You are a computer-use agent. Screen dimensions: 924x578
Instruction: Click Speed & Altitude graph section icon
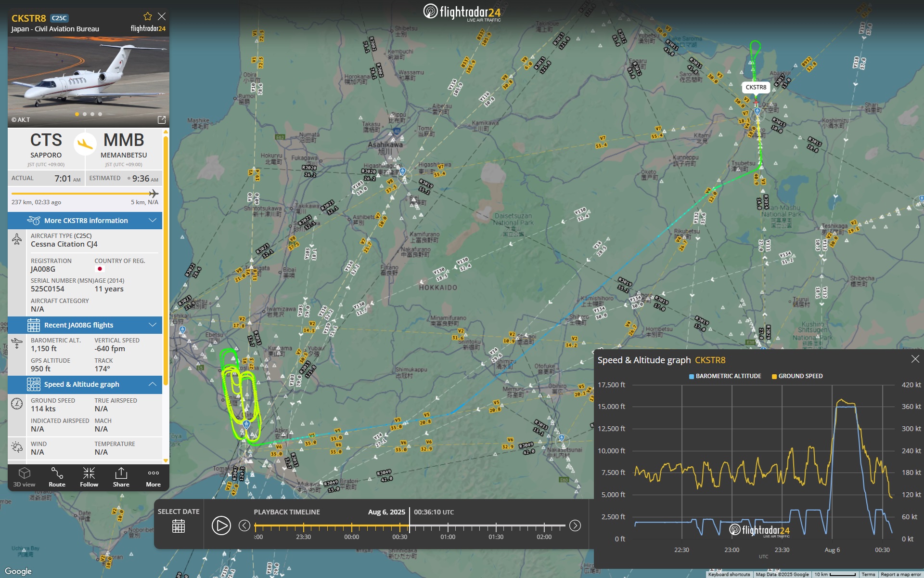coord(34,384)
